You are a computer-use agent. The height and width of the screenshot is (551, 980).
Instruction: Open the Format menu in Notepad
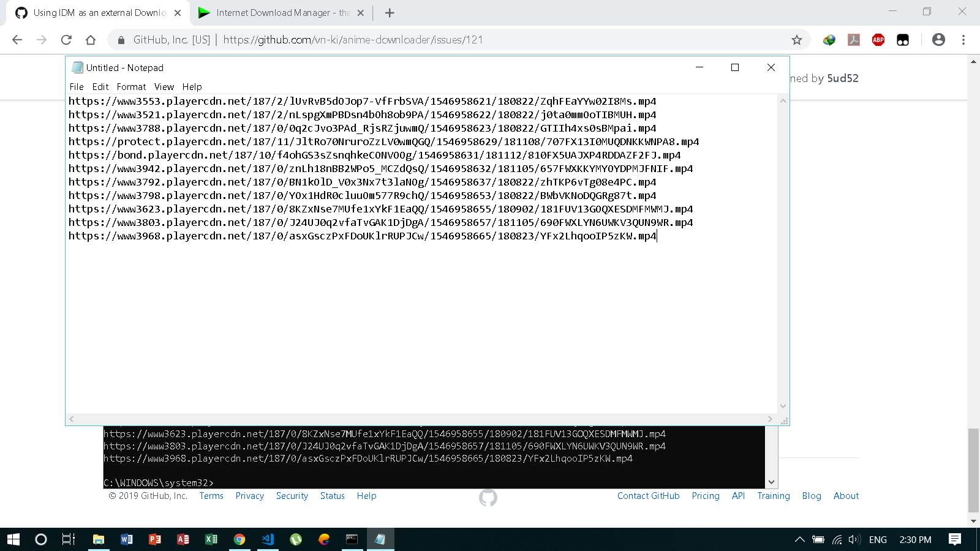click(x=130, y=86)
